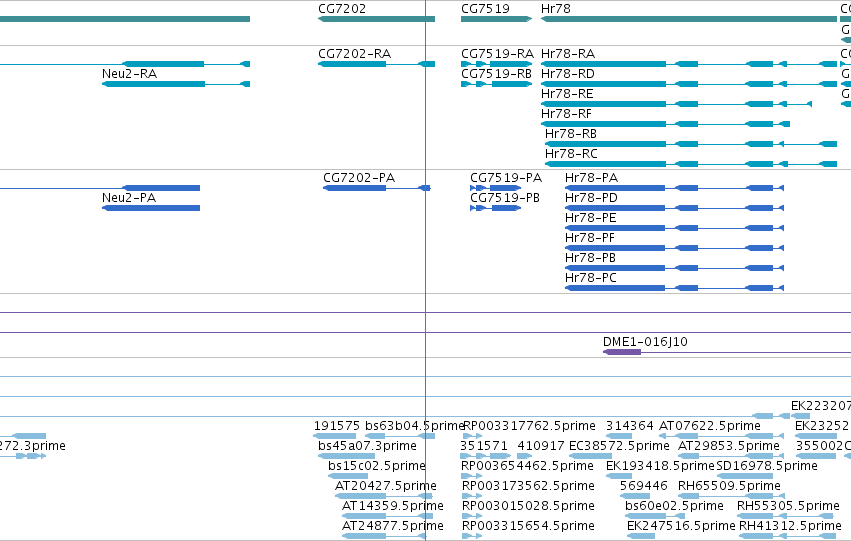Select the bs15c02.5prime EST label
Screen dimensions: 851x541
tap(377, 466)
